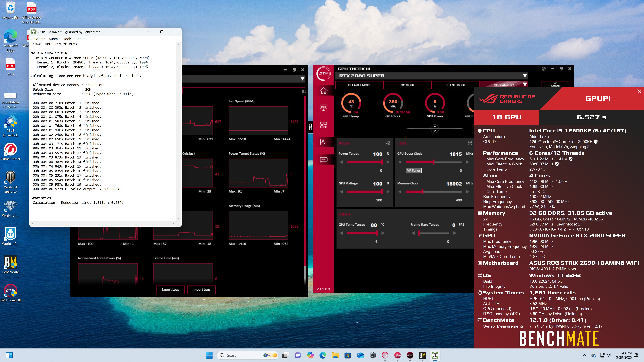This screenshot has height=362, width=644.
Task: Decrease Memory Clock with left arrow
Action: pos(400,192)
